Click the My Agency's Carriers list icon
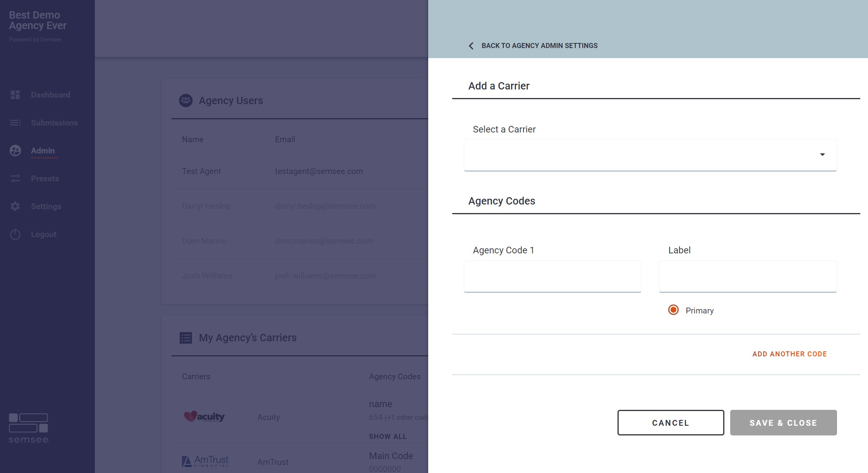The image size is (868, 473). pos(186,338)
